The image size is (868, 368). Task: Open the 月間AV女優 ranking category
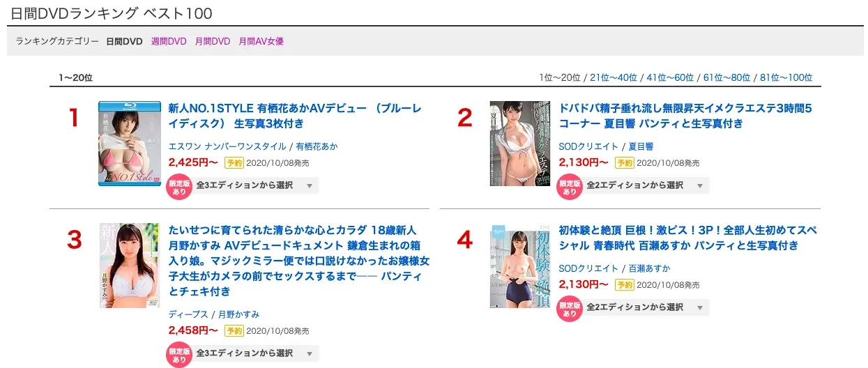(261, 42)
